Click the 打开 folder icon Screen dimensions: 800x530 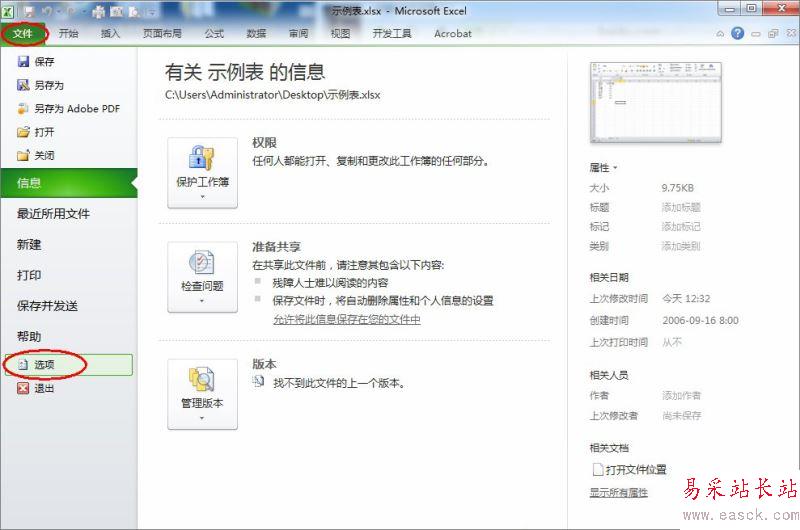23,132
